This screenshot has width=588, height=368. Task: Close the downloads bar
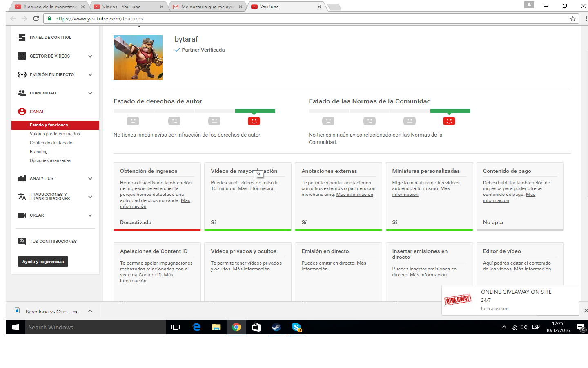pos(586,311)
